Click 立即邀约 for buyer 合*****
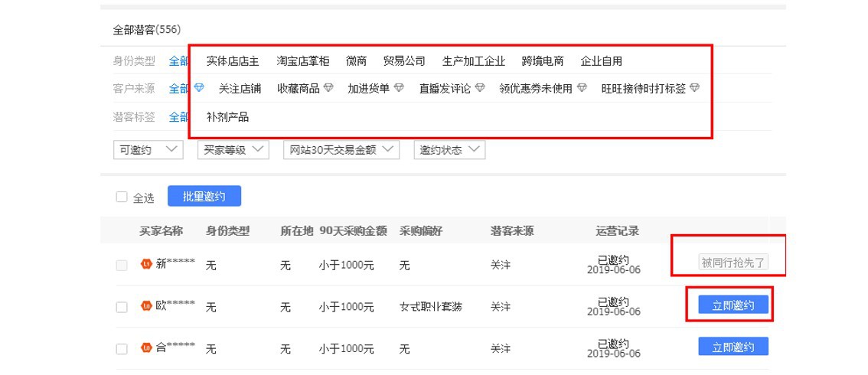 [x=733, y=347]
